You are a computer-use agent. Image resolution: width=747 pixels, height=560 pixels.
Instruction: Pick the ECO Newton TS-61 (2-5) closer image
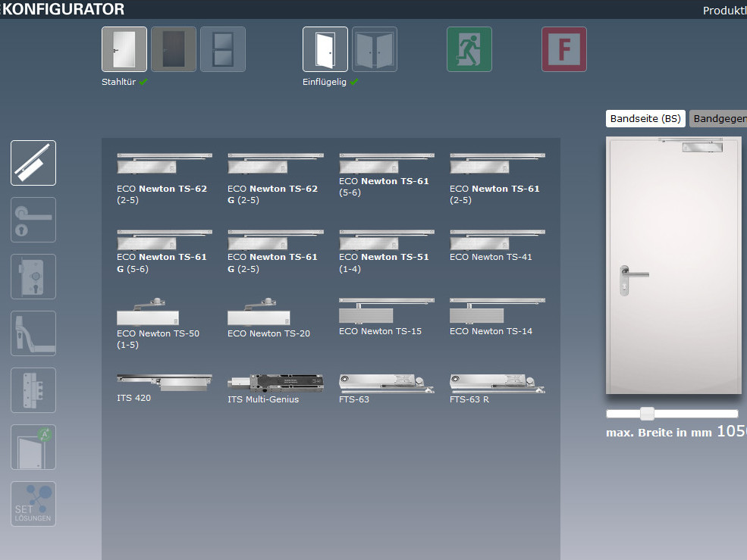[497, 164]
